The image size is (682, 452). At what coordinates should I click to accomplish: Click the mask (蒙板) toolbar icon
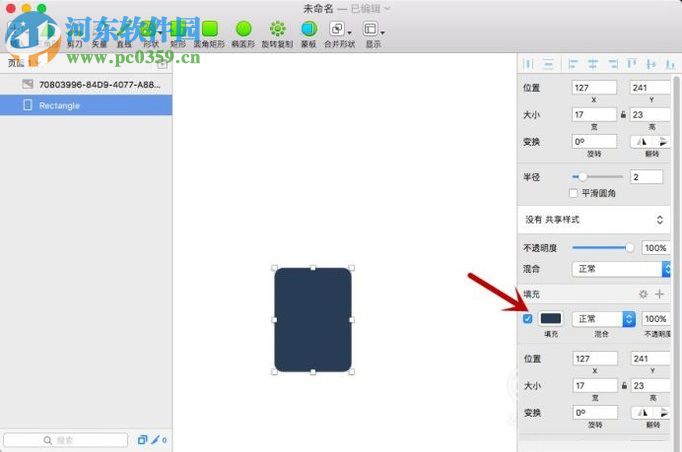309,29
